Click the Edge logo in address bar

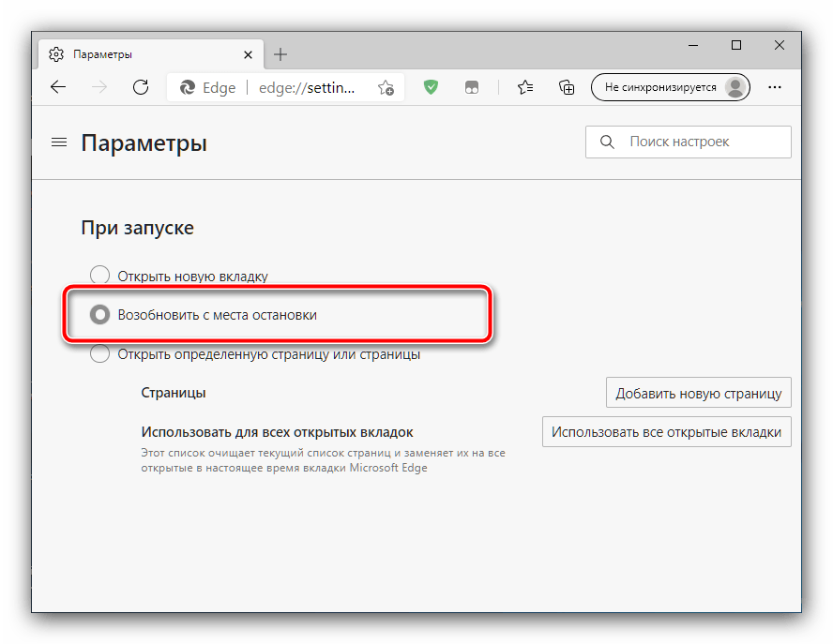coord(188,87)
